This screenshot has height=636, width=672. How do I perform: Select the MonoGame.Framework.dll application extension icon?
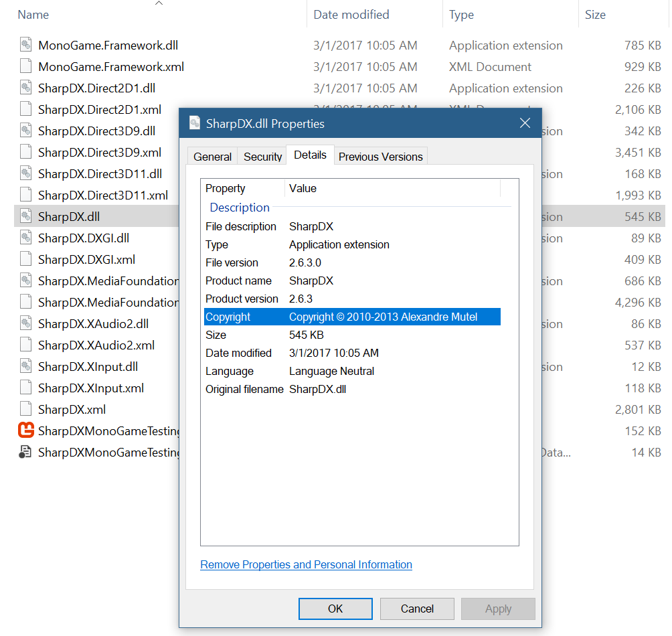pyautogui.click(x=25, y=45)
